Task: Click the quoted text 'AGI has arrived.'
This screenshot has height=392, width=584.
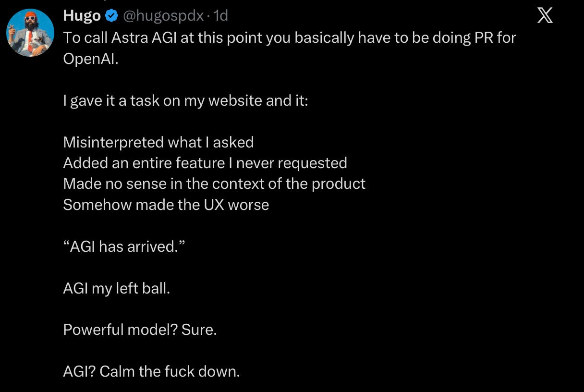Action: [x=123, y=246]
